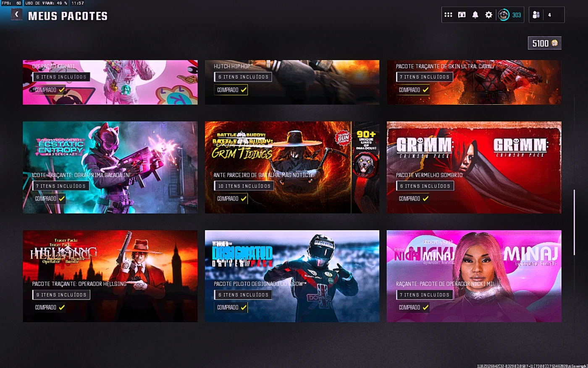Open the voice chat headset icon
The height and width of the screenshot is (368, 588).
(462, 15)
